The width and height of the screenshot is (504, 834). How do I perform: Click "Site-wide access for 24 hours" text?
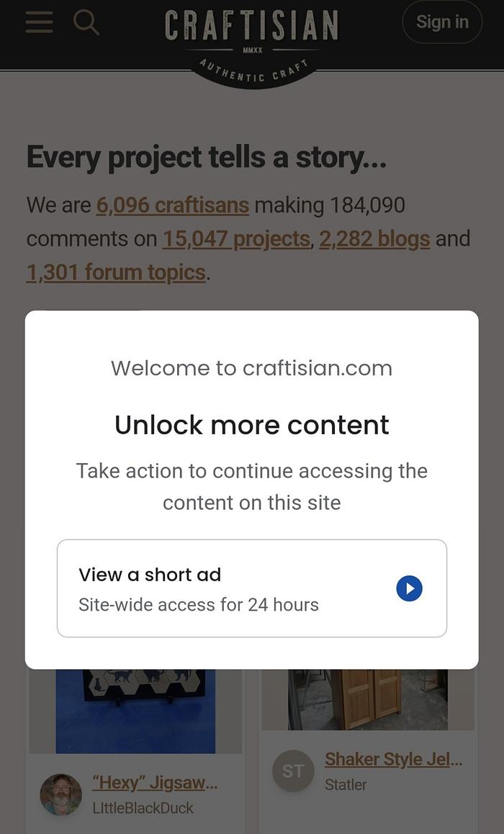[199, 604]
